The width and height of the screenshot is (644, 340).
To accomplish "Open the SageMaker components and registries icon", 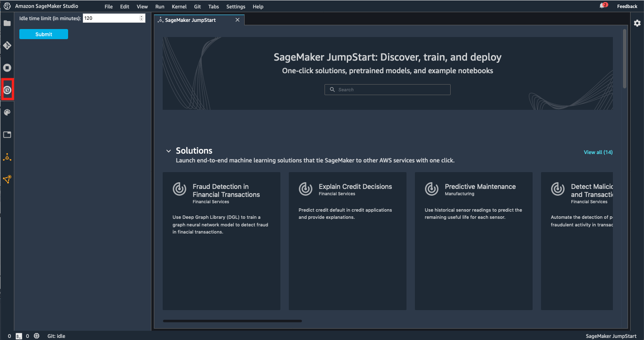I will [x=7, y=179].
